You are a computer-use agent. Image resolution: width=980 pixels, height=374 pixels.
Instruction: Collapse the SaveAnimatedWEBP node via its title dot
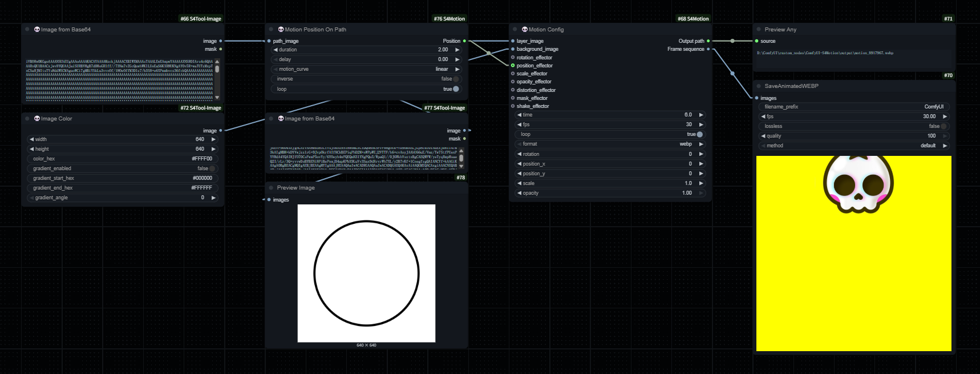(759, 86)
